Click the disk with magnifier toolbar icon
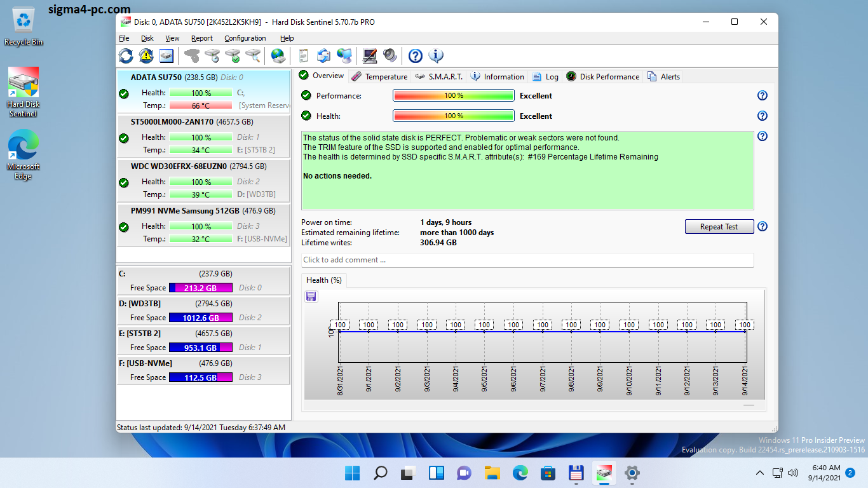The image size is (868, 488). [x=253, y=56]
